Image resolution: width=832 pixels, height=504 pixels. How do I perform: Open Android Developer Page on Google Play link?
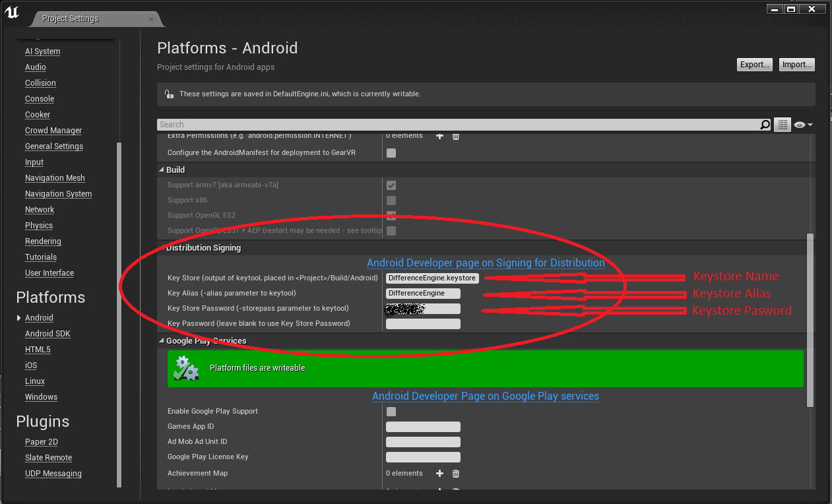tap(486, 396)
